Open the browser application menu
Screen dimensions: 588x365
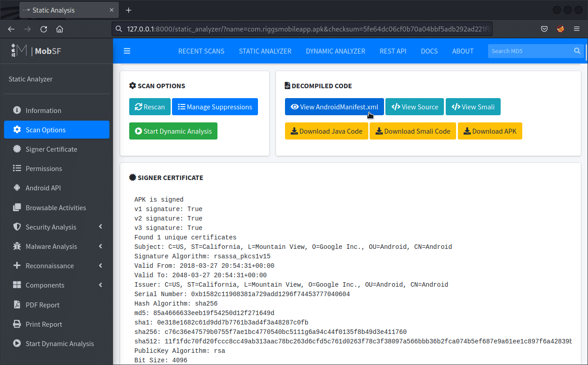[x=577, y=29]
